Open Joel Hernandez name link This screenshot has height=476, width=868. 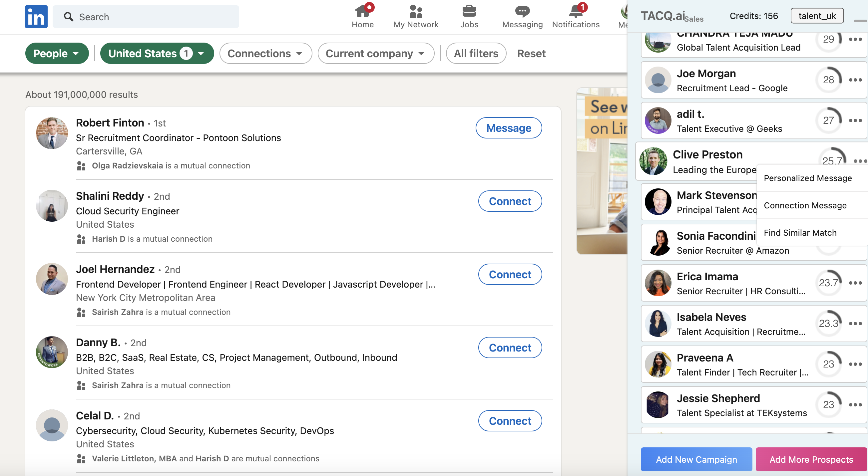pos(115,269)
